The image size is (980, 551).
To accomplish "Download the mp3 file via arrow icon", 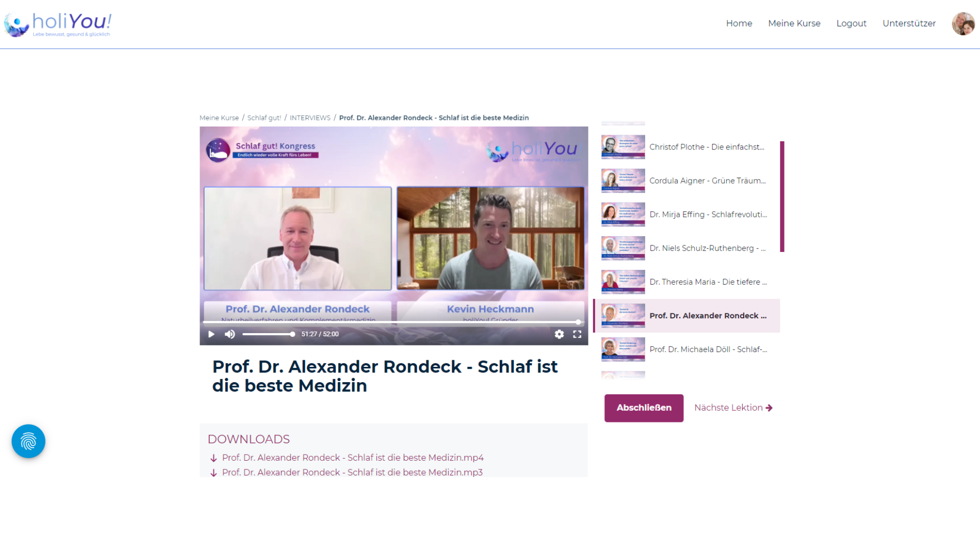I will coord(214,472).
